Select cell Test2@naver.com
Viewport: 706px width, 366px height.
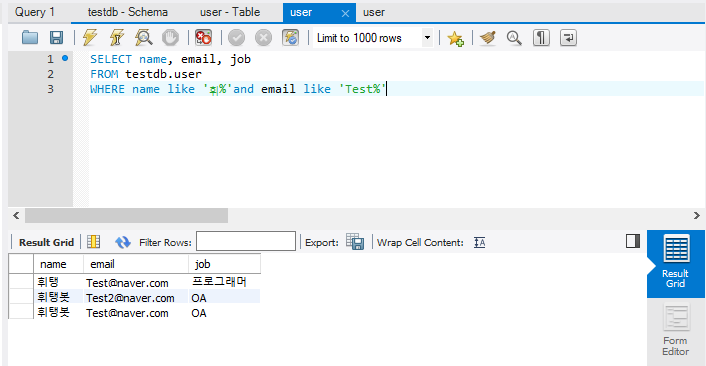click(x=136, y=298)
